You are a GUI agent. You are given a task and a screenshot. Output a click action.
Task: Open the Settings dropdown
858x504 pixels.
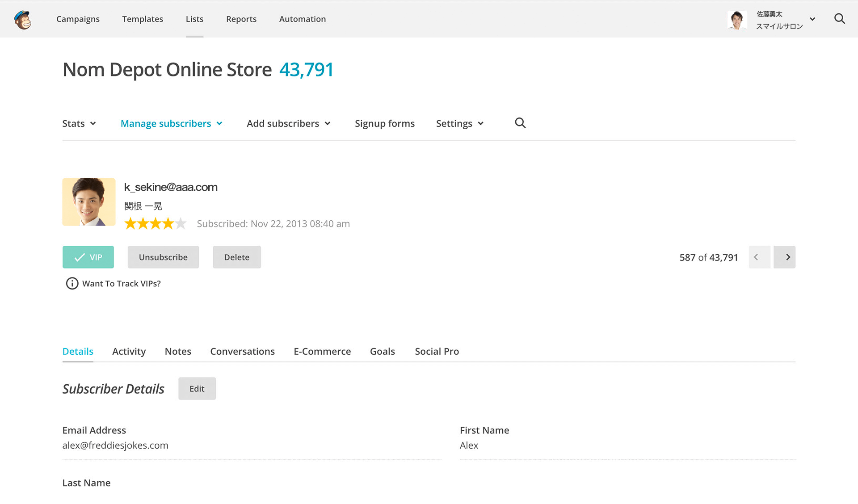pyautogui.click(x=459, y=124)
